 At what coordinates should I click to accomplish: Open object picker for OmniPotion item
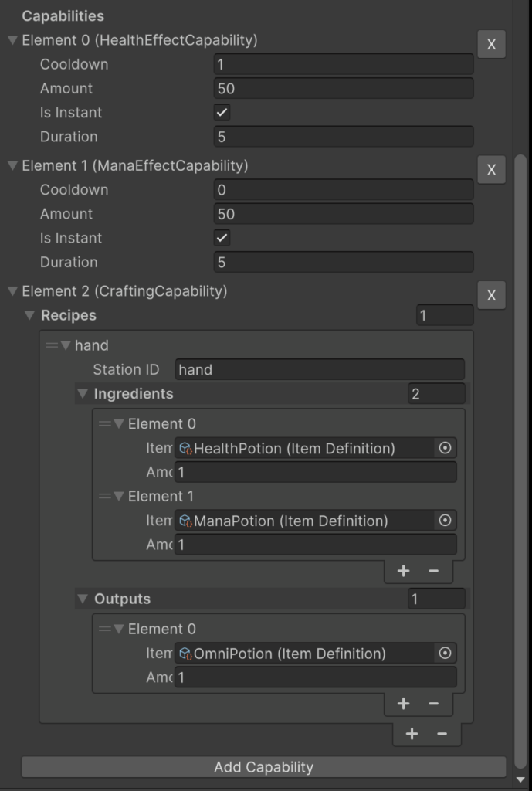445,654
